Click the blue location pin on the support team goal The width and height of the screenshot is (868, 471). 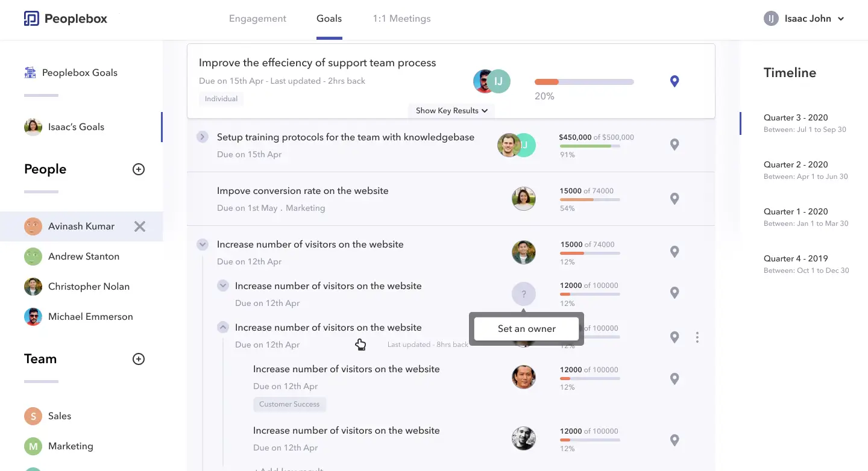(675, 81)
